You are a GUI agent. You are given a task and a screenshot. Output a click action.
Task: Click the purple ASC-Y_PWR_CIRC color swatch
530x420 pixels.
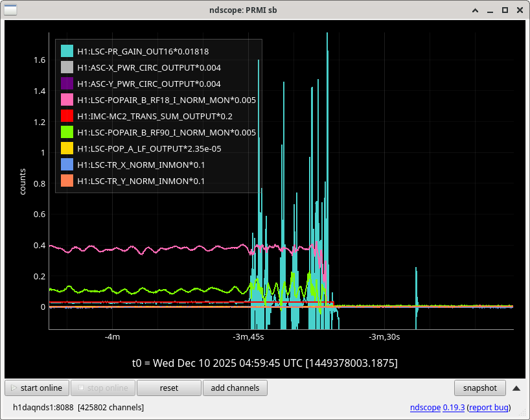pos(67,84)
